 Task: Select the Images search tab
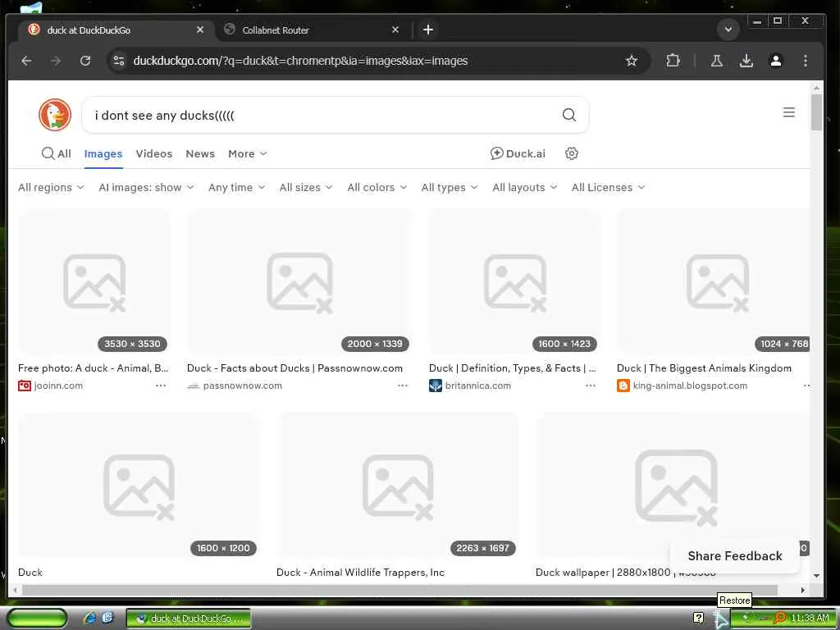pyautogui.click(x=103, y=153)
